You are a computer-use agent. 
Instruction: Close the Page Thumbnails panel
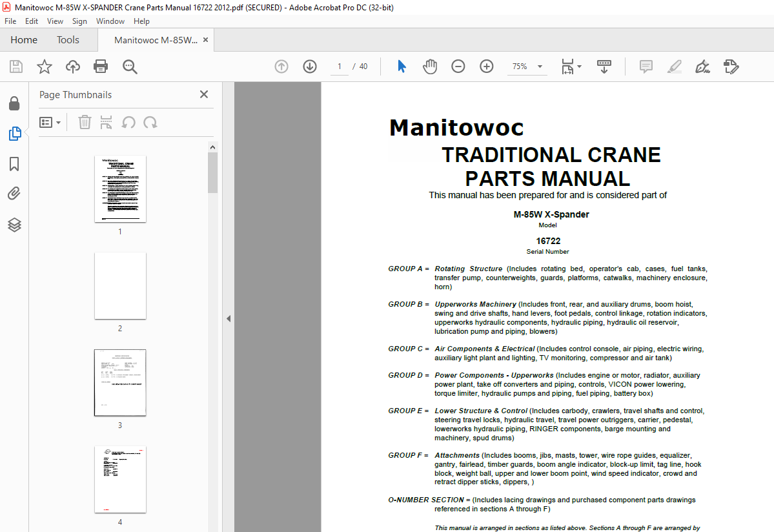(x=204, y=94)
